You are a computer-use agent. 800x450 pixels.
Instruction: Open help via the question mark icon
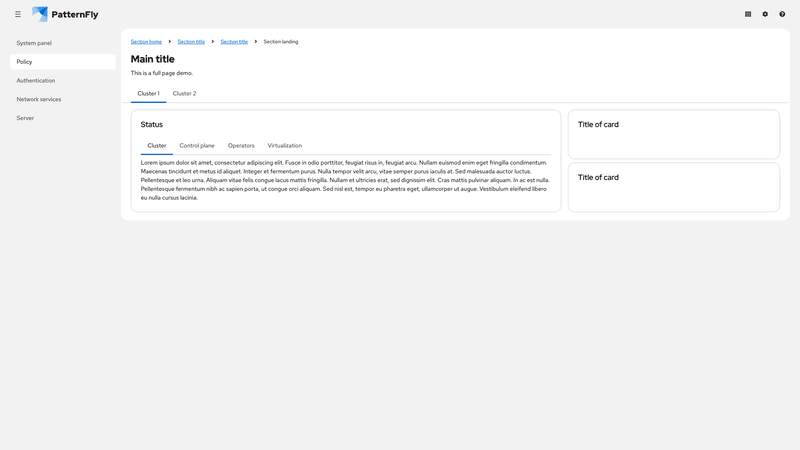[x=782, y=14]
